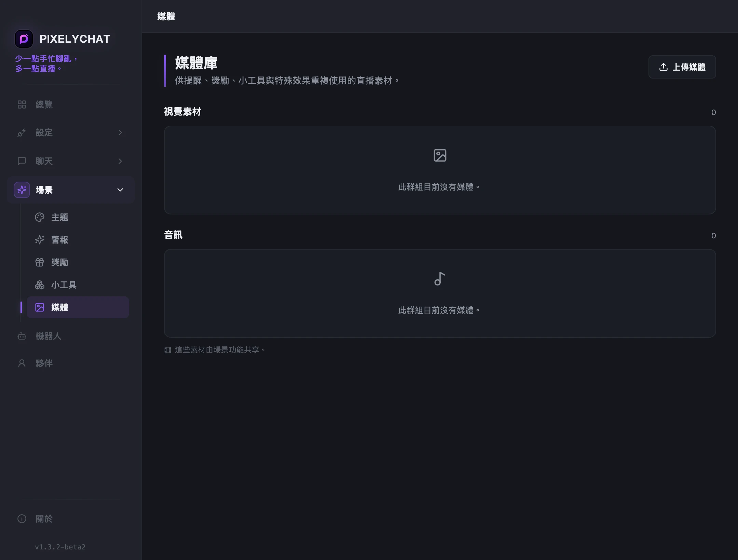Click the 媒體 header breadcrumb title
738x560 pixels.
click(x=166, y=16)
